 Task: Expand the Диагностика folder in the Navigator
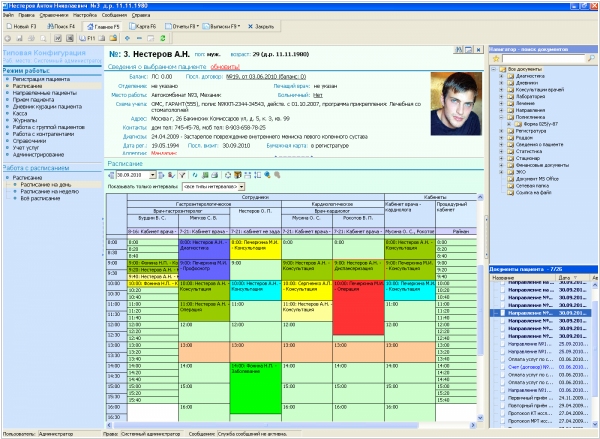tap(501, 76)
